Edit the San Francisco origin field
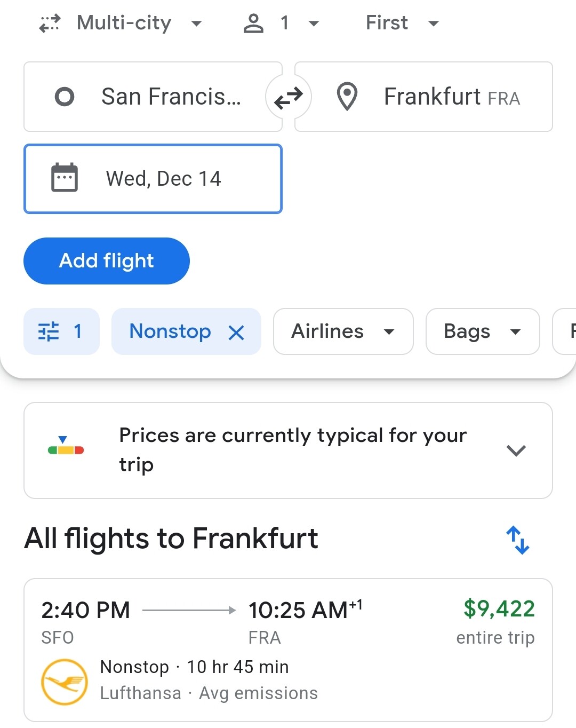Screen dimensions: 576x728 pyautogui.click(x=153, y=97)
